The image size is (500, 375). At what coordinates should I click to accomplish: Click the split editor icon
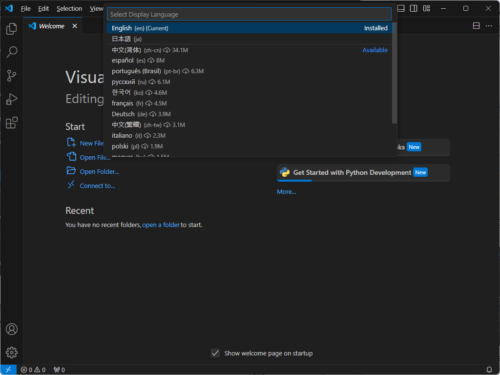tap(476, 26)
